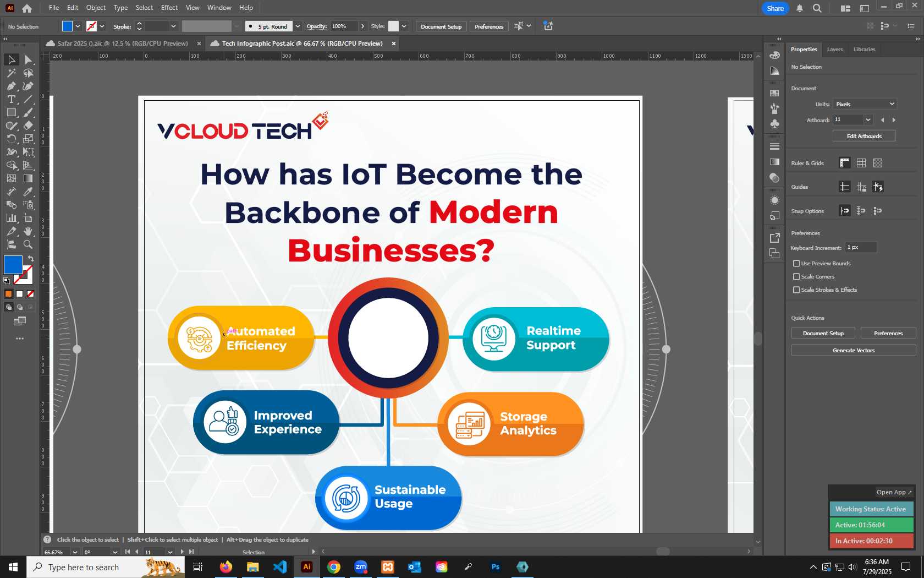The height and width of the screenshot is (578, 924).
Task: Toggle Show Grid in Ruler & Grids
Action: (x=861, y=163)
